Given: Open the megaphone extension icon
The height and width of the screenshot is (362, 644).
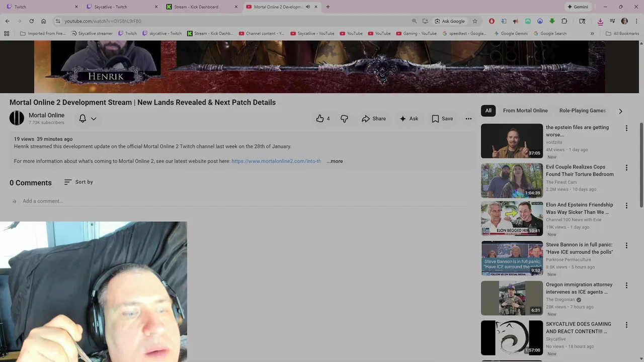Looking at the screenshot, I should (516, 21).
